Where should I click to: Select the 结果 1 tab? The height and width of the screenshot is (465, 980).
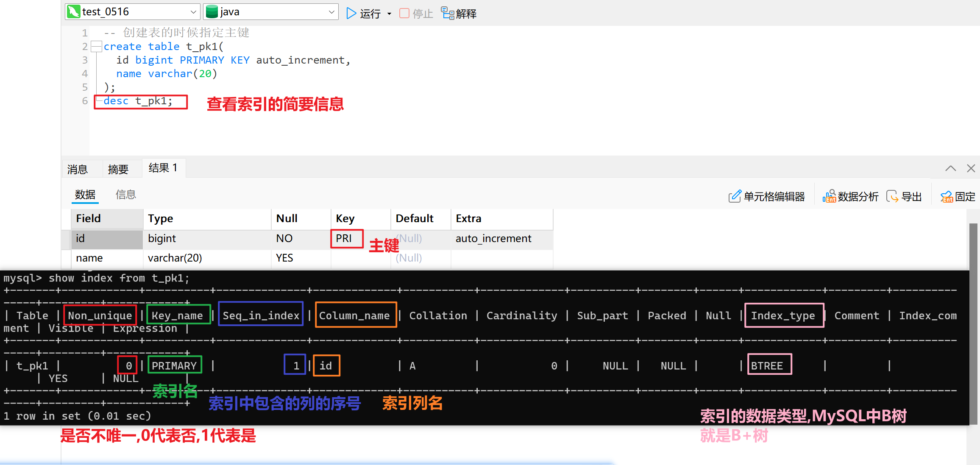click(163, 168)
